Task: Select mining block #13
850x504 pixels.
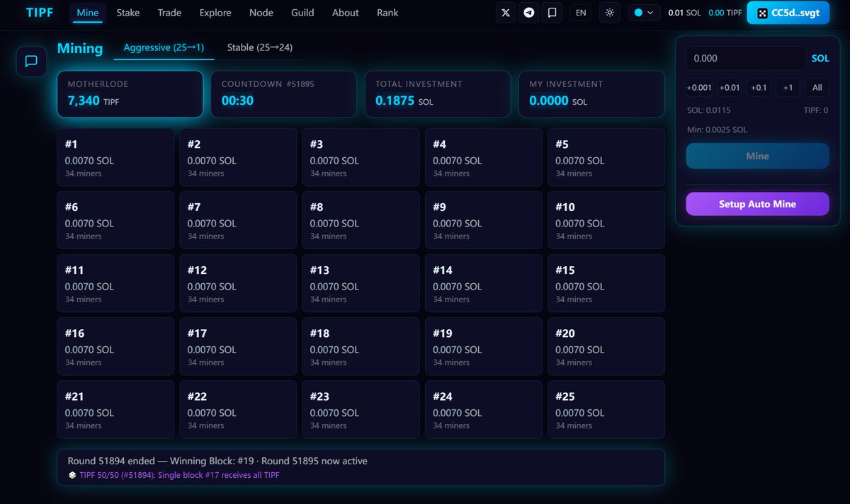Action: (361, 283)
